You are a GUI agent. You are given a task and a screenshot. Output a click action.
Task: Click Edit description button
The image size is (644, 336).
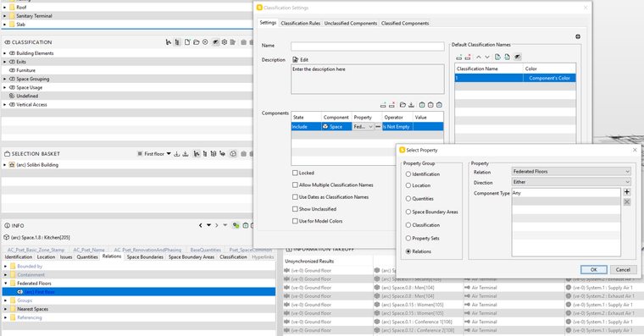coord(300,59)
